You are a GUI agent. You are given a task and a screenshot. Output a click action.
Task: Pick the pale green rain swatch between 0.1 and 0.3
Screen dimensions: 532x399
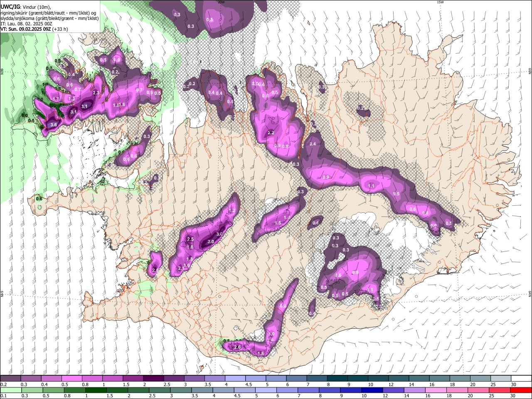coord(11,390)
